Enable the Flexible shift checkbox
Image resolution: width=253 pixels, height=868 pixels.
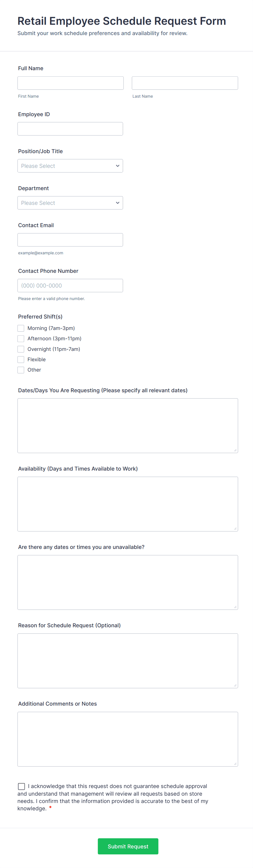pyautogui.click(x=21, y=360)
